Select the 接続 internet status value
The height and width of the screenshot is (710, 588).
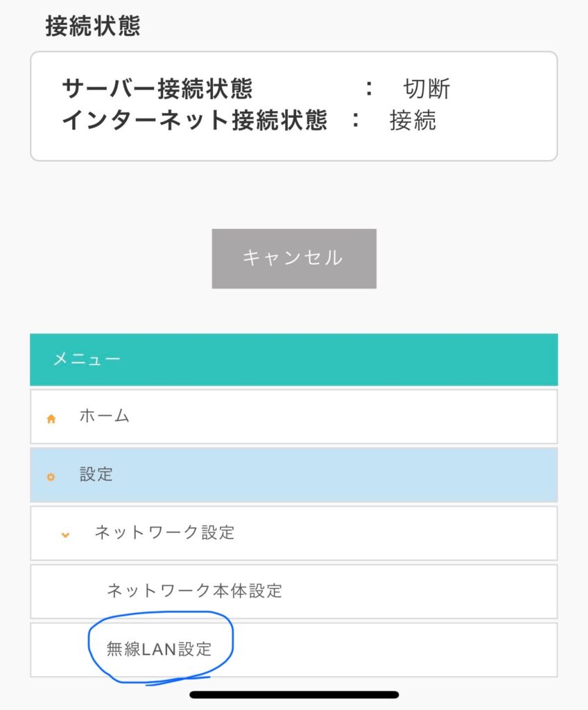pos(413,121)
